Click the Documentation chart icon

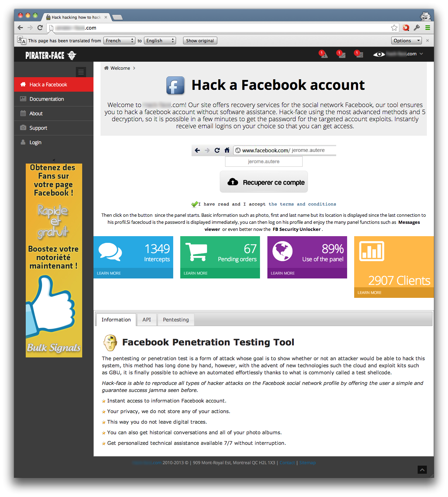tap(23, 99)
